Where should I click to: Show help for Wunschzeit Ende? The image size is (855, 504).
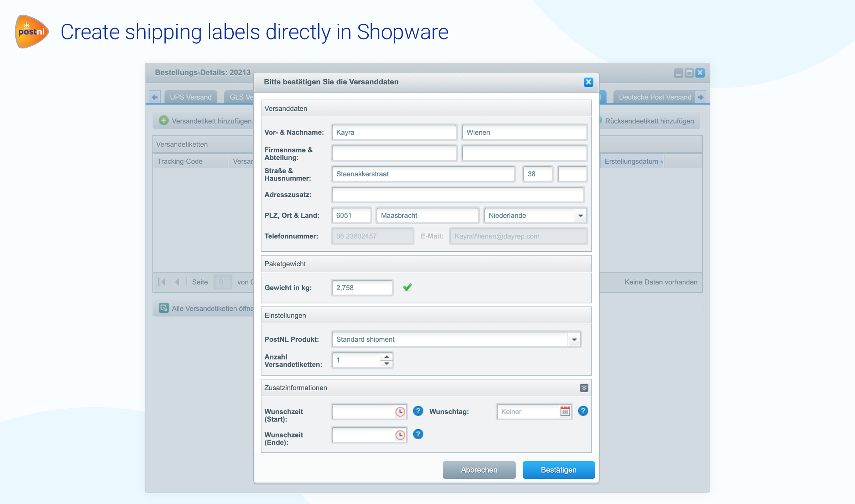pos(418,434)
